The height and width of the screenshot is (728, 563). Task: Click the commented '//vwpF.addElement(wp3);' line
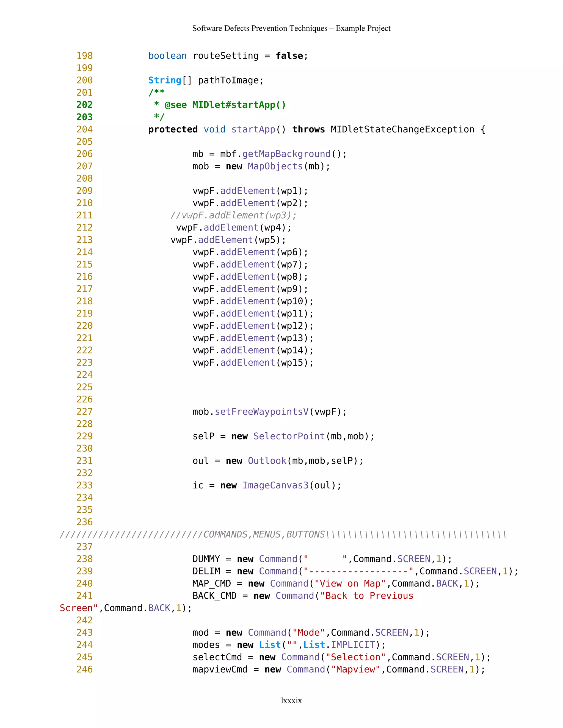pyautogui.click(x=233, y=215)
